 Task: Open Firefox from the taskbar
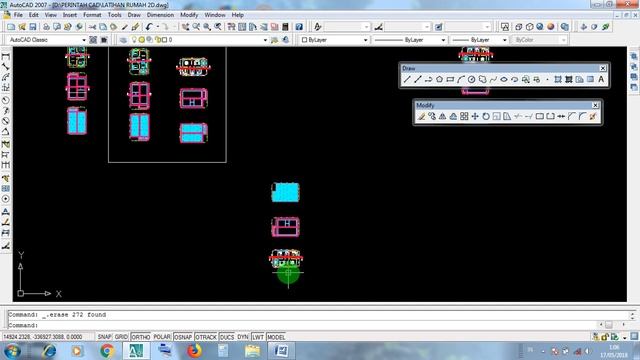pyautogui.click(x=195, y=351)
